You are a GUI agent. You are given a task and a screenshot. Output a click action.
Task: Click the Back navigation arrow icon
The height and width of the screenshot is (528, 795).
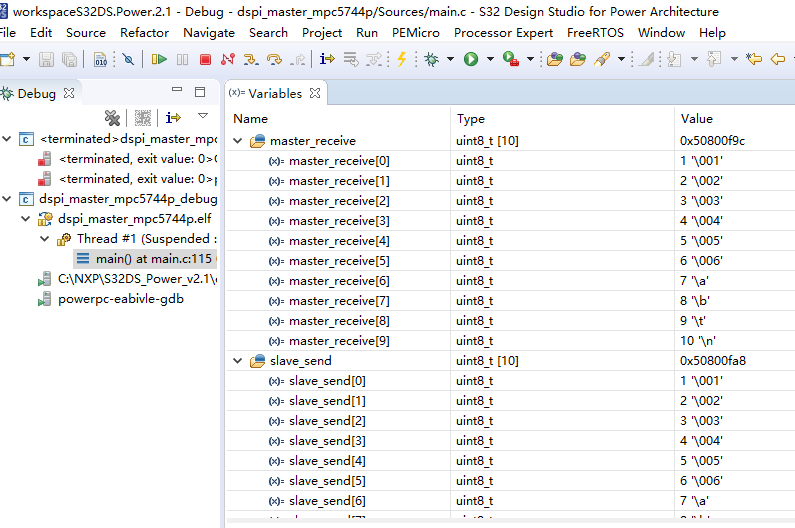click(x=778, y=59)
